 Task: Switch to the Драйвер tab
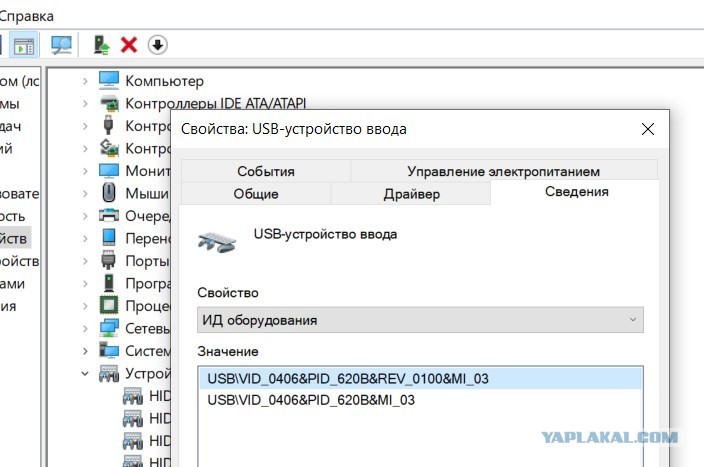(x=411, y=194)
